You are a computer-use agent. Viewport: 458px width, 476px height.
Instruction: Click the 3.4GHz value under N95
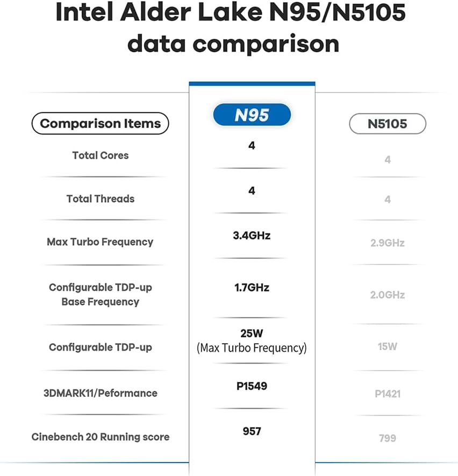click(252, 235)
